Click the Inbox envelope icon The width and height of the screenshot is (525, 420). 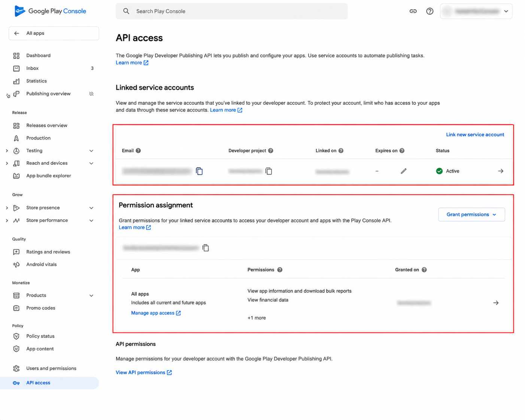[16, 69]
